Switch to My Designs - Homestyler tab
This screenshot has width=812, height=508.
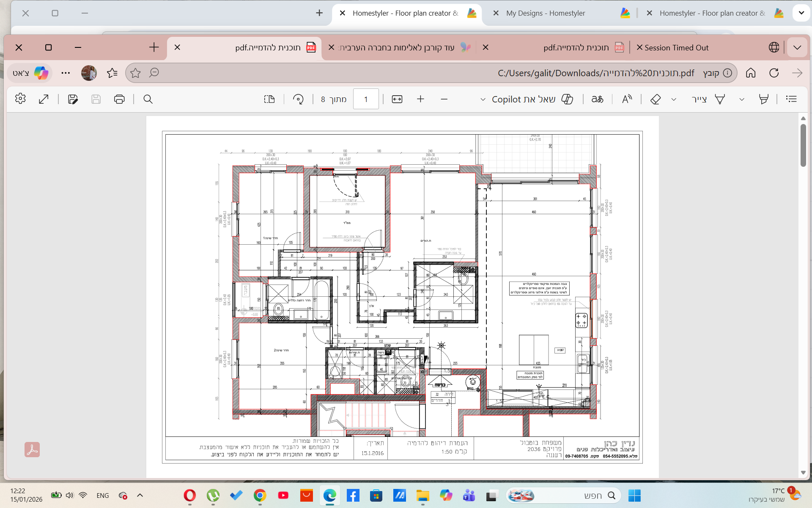pos(546,13)
